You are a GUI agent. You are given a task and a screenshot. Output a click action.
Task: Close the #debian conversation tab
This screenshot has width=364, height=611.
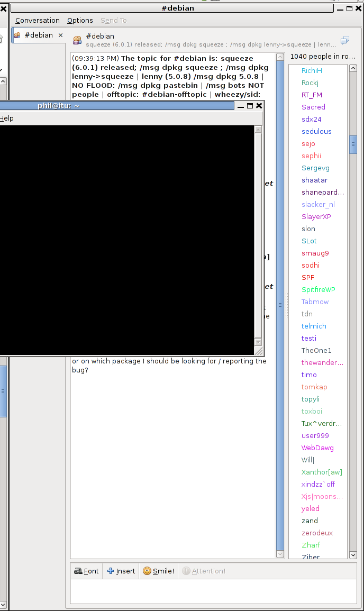coord(60,35)
